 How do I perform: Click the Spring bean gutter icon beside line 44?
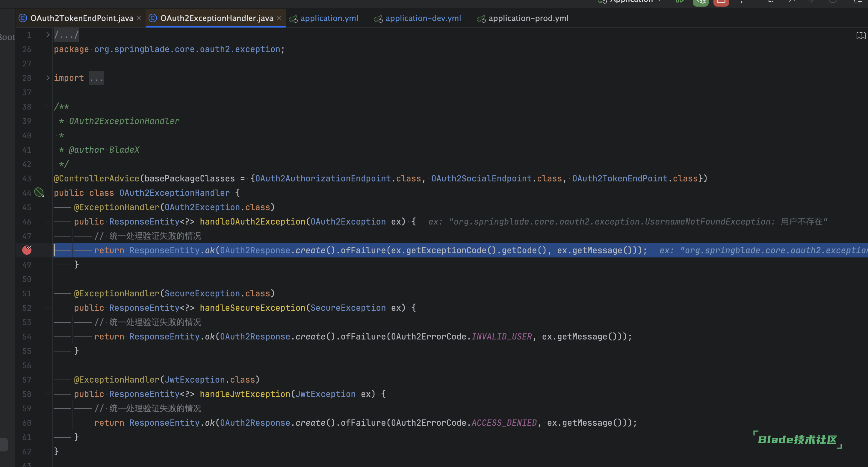coord(39,192)
